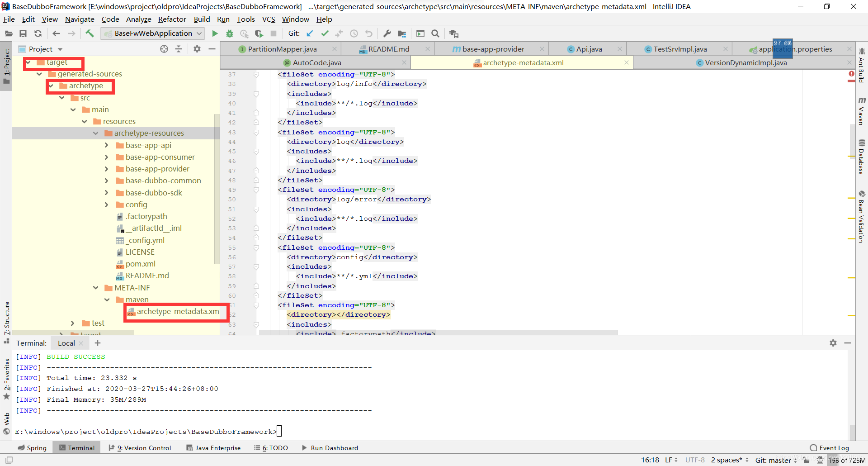Open the 9: Version Control window
868x466 pixels.
(140, 448)
